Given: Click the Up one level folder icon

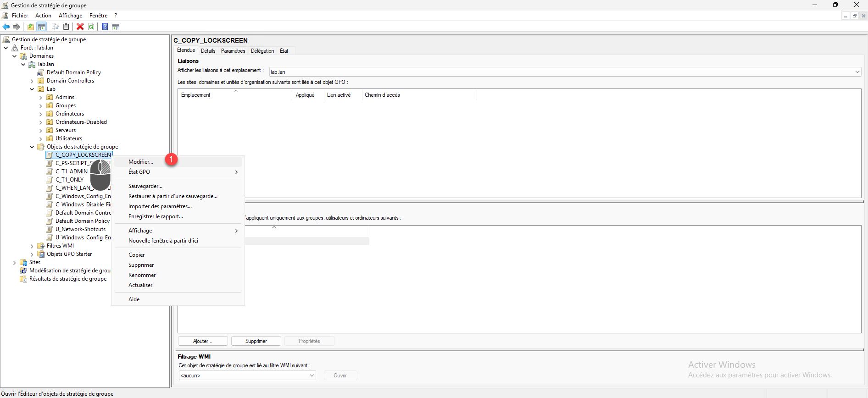Looking at the screenshot, I should click(31, 27).
